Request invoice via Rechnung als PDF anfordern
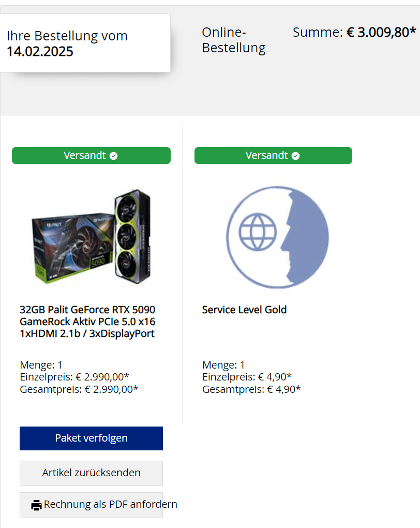This screenshot has width=420, height=528. [110, 505]
